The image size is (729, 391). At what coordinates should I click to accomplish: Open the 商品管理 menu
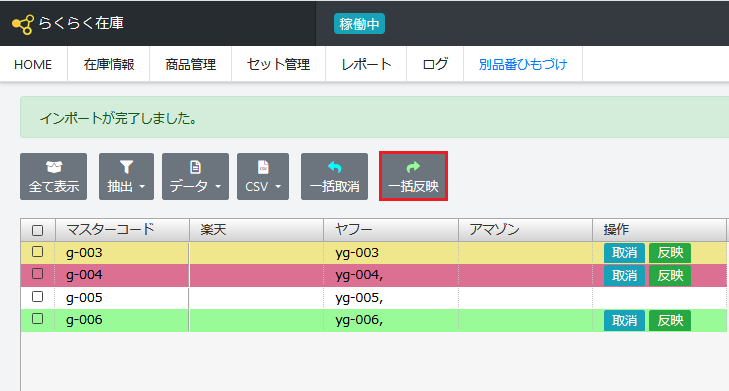click(191, 64)
